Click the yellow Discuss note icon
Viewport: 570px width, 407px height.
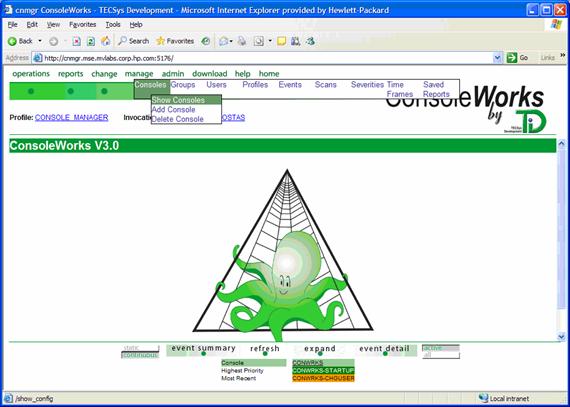pyautogui.click(x=281, y=41)
